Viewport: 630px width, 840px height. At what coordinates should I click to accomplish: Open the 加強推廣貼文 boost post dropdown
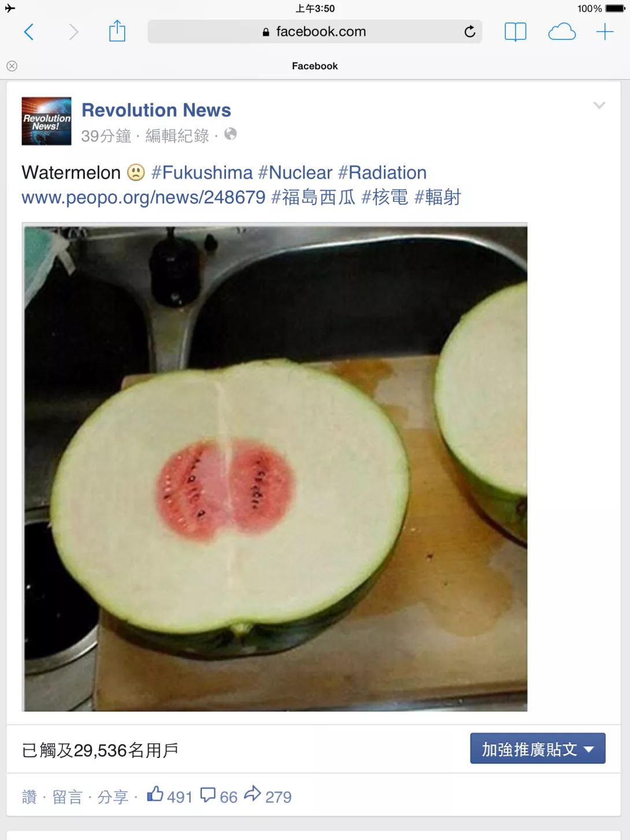click(x=538, y=749)
